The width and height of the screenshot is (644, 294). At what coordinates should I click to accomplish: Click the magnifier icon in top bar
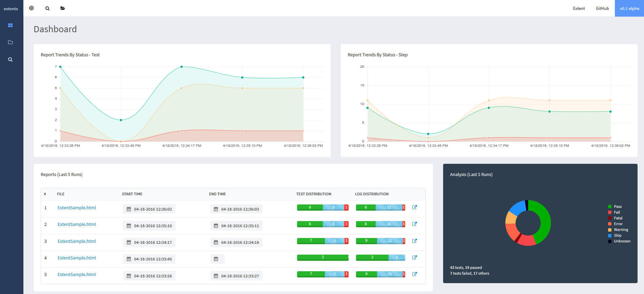click(47, 8)
